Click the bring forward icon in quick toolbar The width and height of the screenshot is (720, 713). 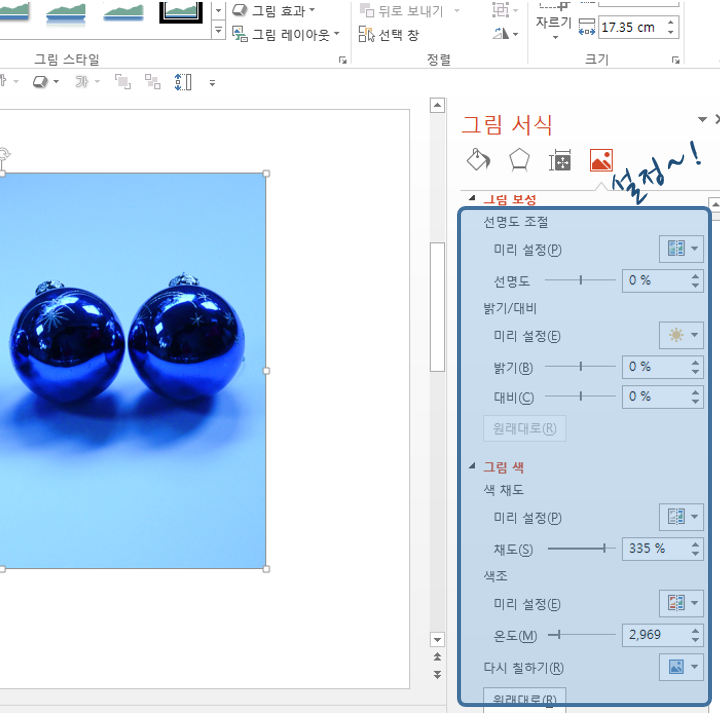click(123, 82)
